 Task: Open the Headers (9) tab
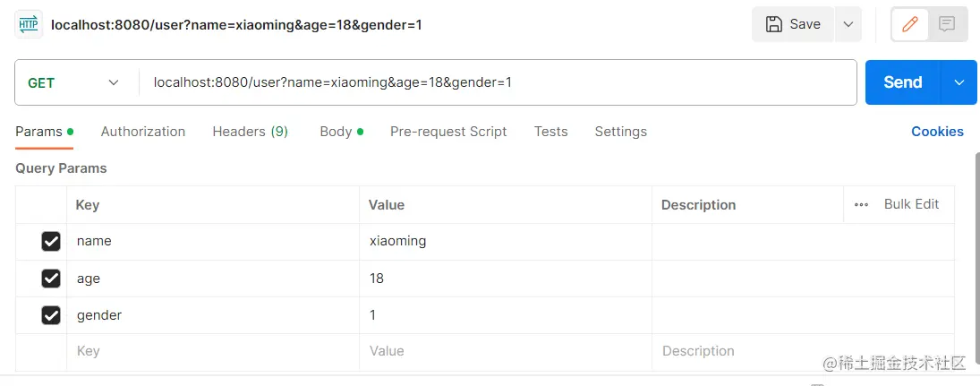pos(250,132)
